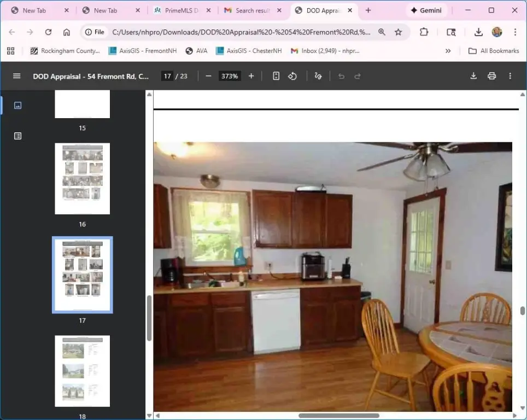Select page 16 thumbnail
Image resolution: width=527 pixels, height=420 pixels.
coord(82,179)
